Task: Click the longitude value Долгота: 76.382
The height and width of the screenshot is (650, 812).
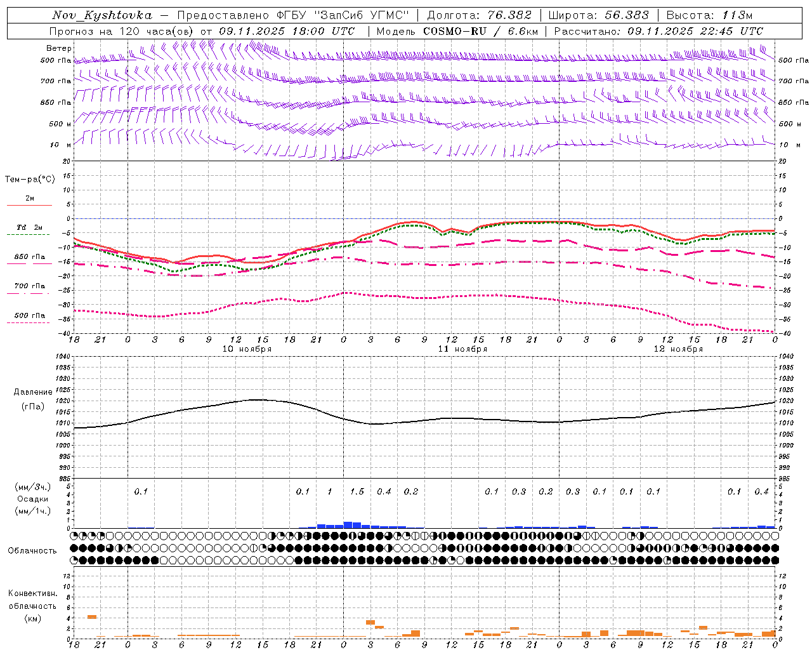Action: coord(479,15)
